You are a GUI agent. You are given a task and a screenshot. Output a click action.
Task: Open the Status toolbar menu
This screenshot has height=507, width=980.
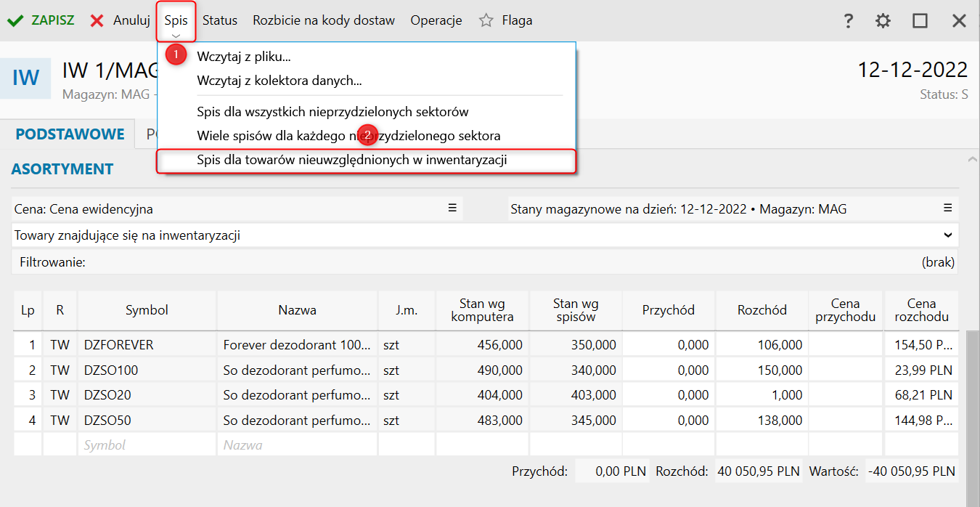220,20
